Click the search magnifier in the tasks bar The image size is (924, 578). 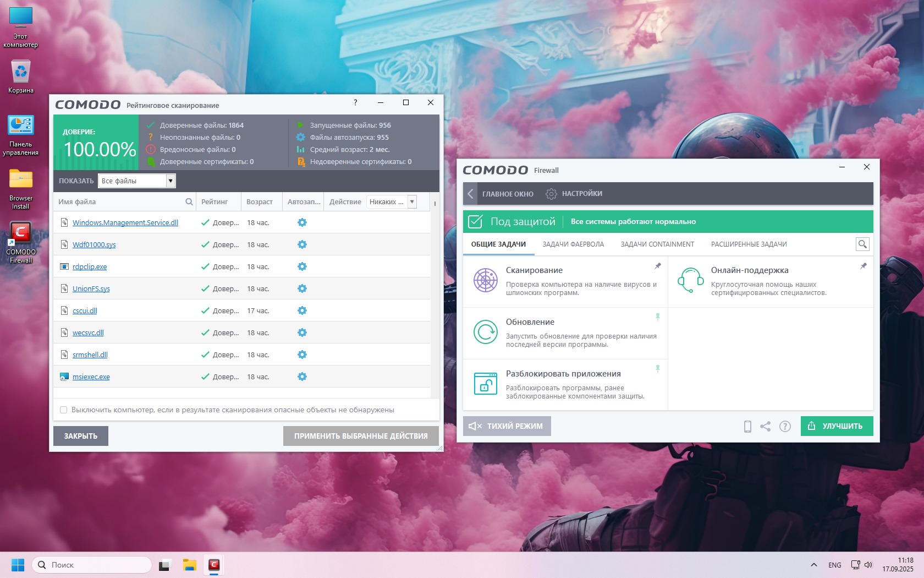click(862, 244)
